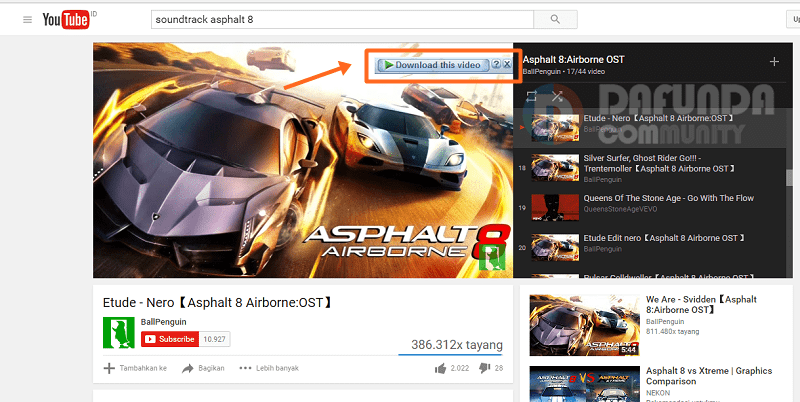The image size is (800, 402).
Task: Like the video with thumbs up
Action: 440,368
